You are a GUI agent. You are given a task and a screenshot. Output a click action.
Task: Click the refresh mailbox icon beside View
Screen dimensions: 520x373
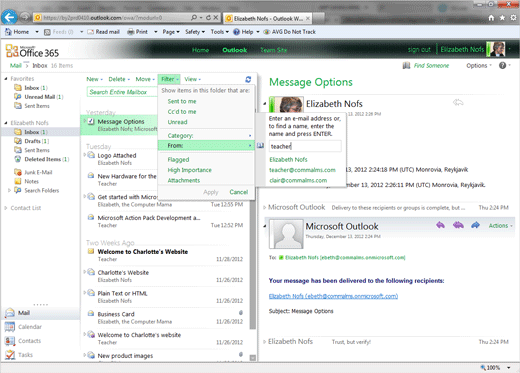click(248, 79)
